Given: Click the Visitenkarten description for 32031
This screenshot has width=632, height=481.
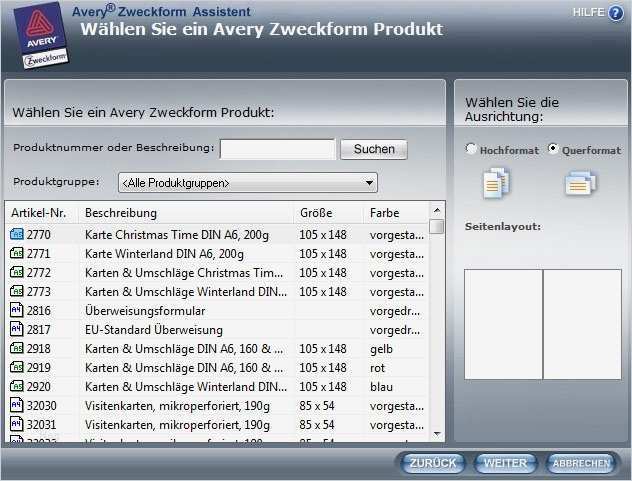Looking at the screenshot, I should coord(177,425).
